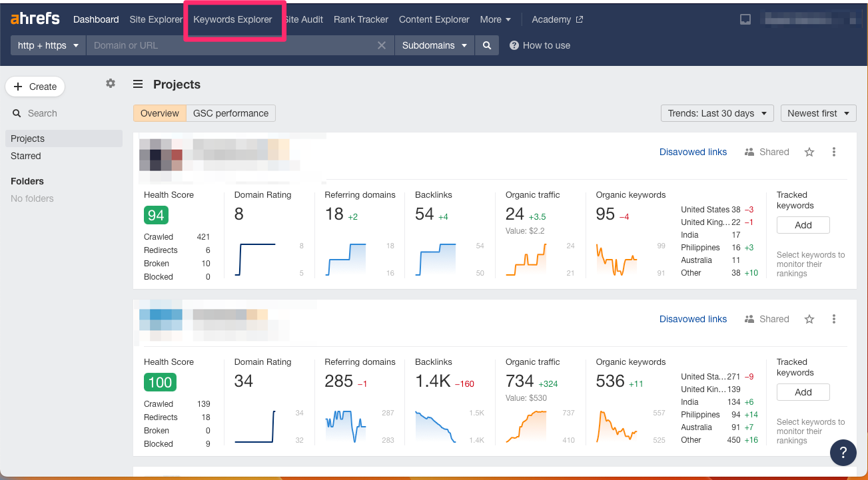Switch to the GSC performance tab
The width and height of the screenshot is (868, 480).
[230, 113]
